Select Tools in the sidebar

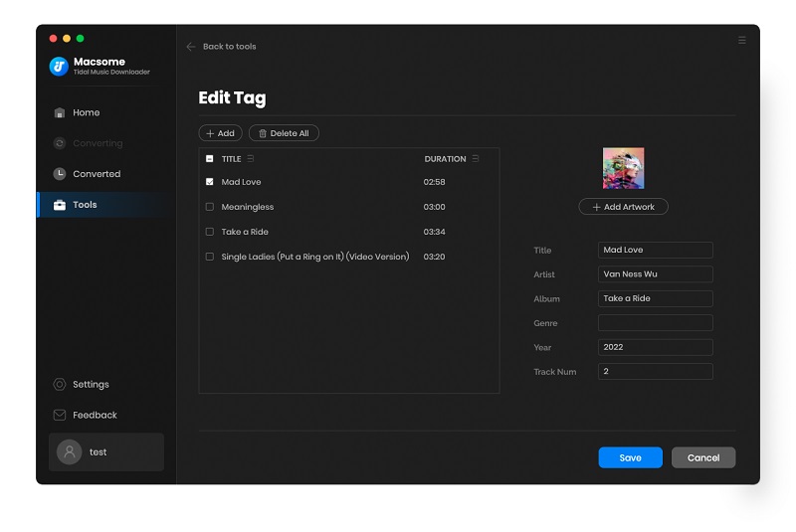(104, 205)
